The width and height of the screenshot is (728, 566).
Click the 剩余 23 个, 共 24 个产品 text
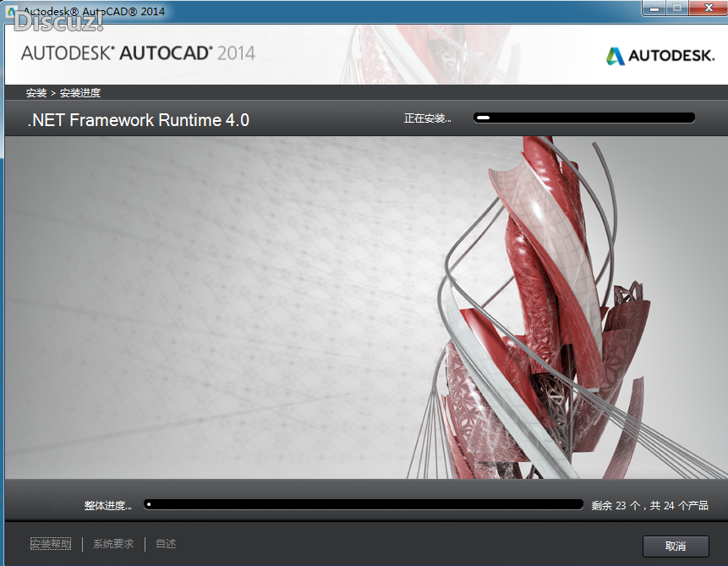pyautogui.click(x=649, y=506)
